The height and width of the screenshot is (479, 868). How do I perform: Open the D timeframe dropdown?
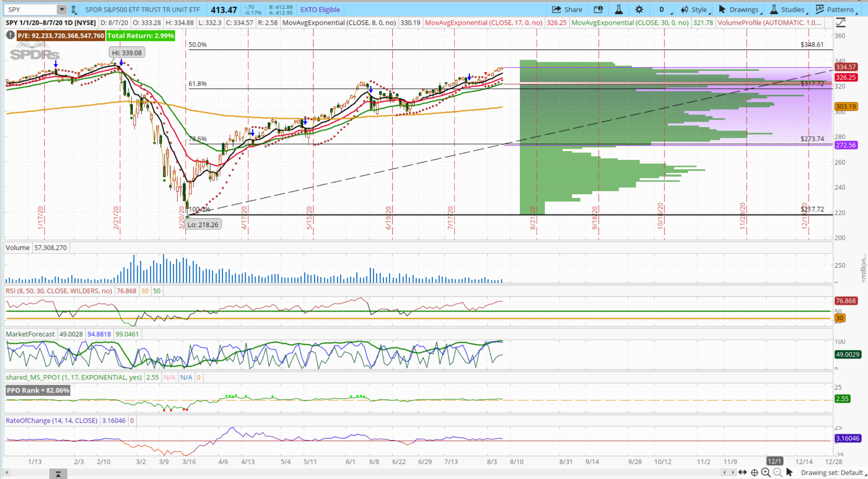click(x=662, y=10)
